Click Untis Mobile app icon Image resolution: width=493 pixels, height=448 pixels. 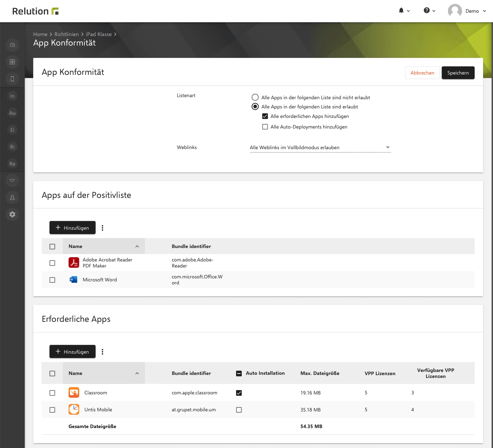(74, 409)
